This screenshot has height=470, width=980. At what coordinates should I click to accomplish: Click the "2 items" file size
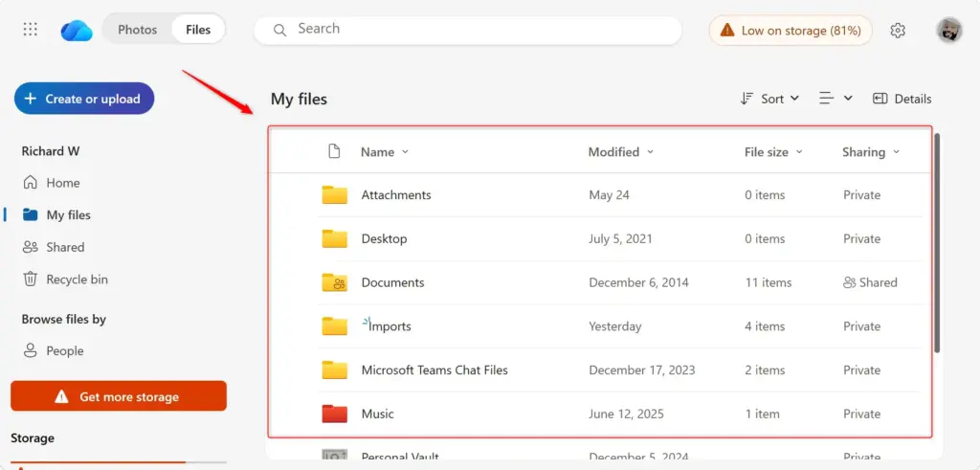tap(765, 370)
